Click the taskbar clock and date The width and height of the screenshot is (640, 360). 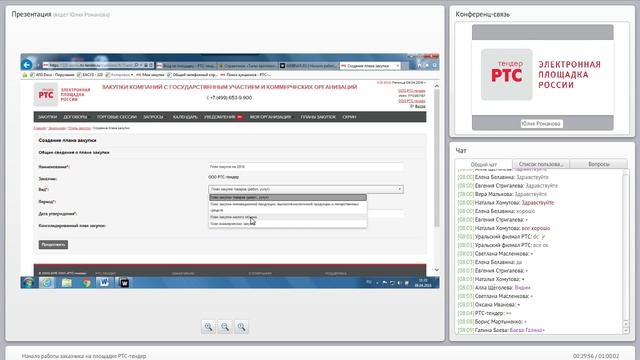423,283
